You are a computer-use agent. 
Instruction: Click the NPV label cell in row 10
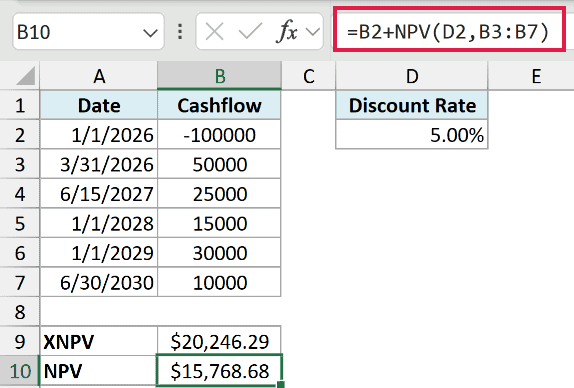click(99, 371)
